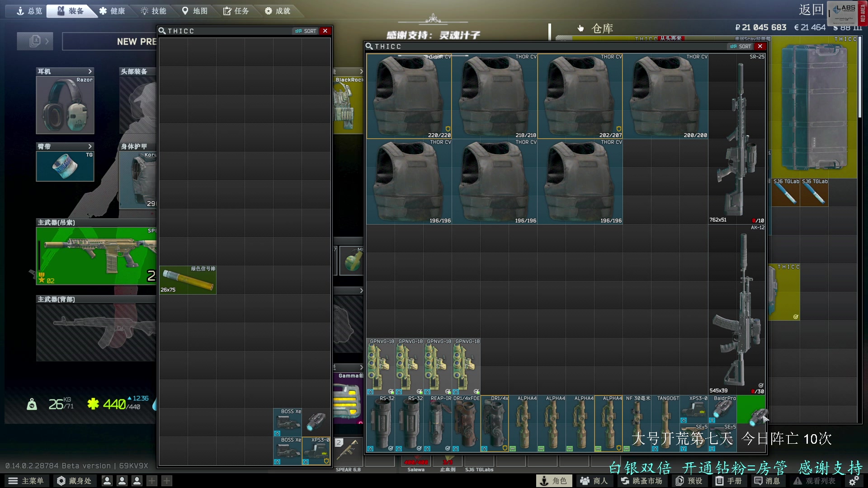Screen dimensions: 868x488
Task: Open the 主菜单 main menu
Action: pos(26,481)
